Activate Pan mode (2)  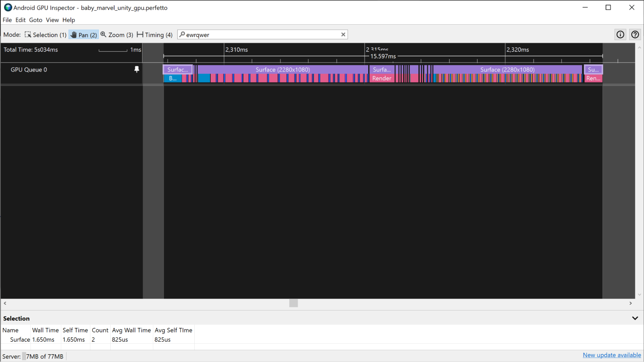[x=83, y=34]
